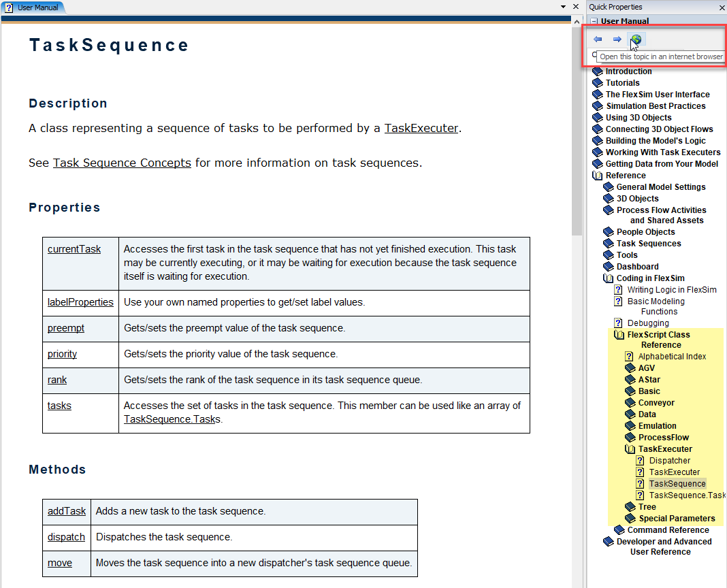Click the book icon beside Command Reference
Image resolution: width=727 pixels, height=588 pixels.
[619, 530]
